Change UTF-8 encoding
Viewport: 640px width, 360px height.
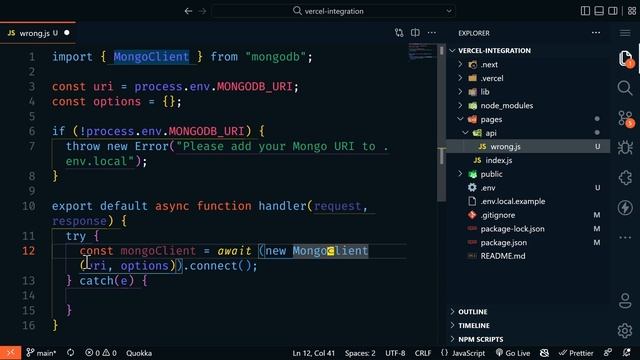coord(395,353)
